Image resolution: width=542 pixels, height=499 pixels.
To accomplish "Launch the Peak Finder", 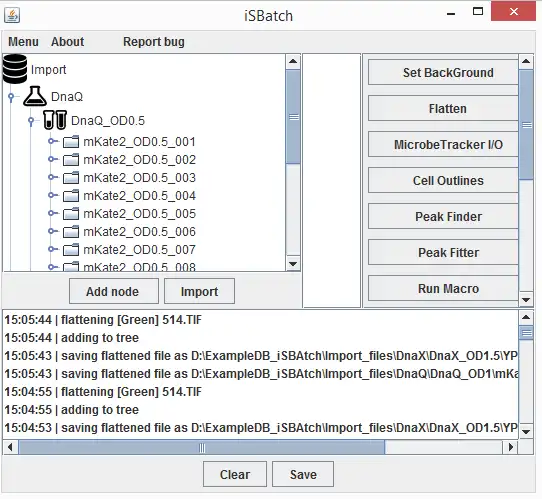I will point(443,216).
